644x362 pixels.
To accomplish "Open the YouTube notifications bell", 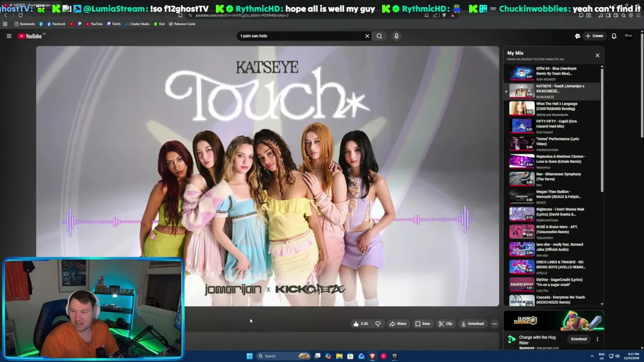I will (614, 36).
